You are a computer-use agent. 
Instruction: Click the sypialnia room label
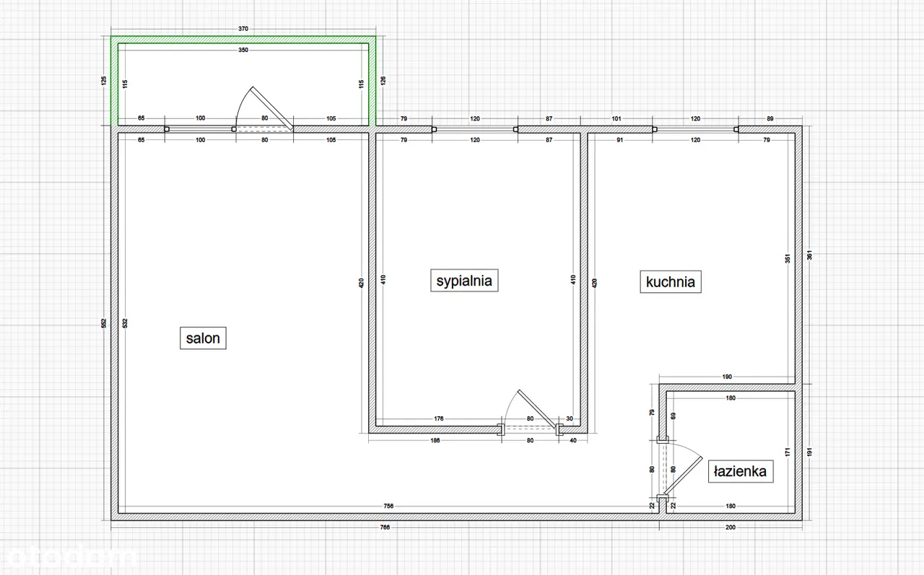465,280
